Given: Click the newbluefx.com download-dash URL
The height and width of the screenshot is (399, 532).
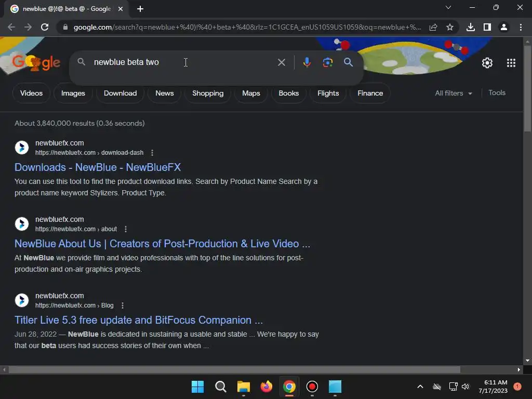Looking at the screenshot, I should coord(89,153).
